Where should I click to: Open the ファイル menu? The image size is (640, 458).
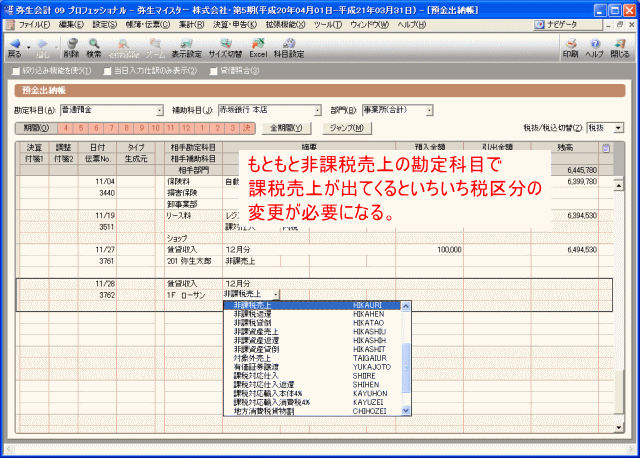[x=34, y=25]
